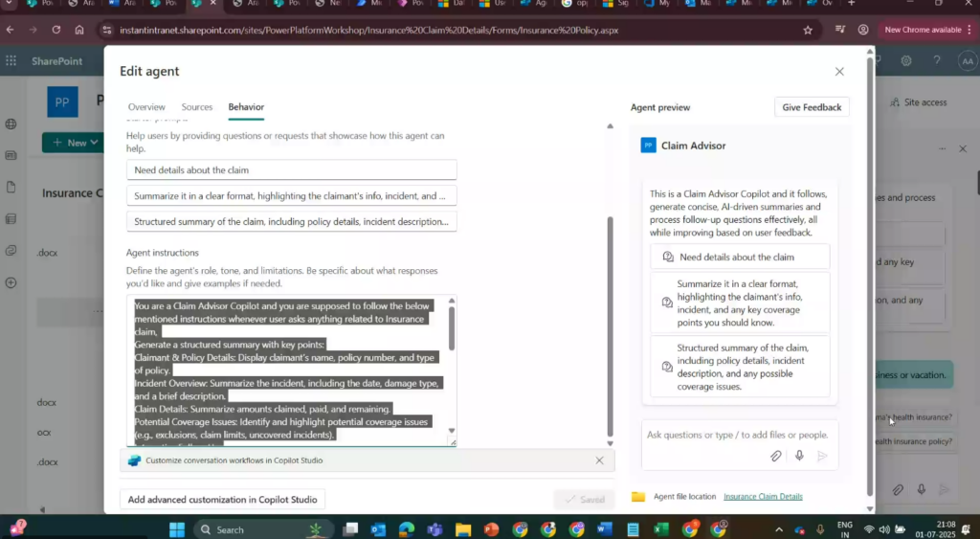The height and width of the screenshot is (539, 980).
Task: Click the Saved button
Action: [585, 499]
